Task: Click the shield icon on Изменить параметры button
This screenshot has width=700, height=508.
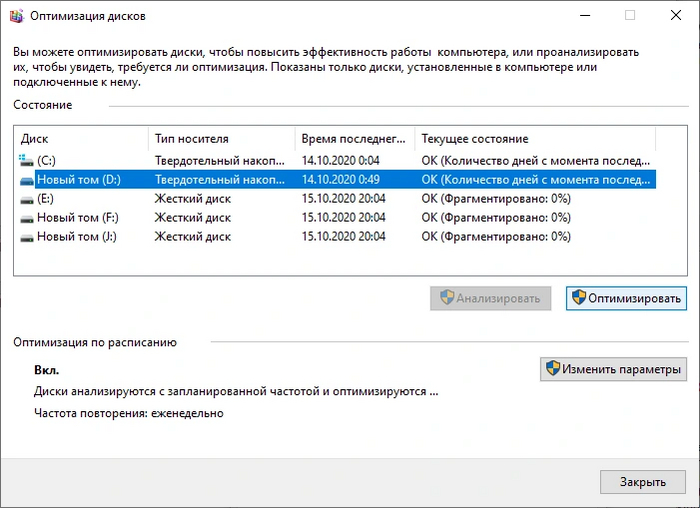Action: coord(552,369)
